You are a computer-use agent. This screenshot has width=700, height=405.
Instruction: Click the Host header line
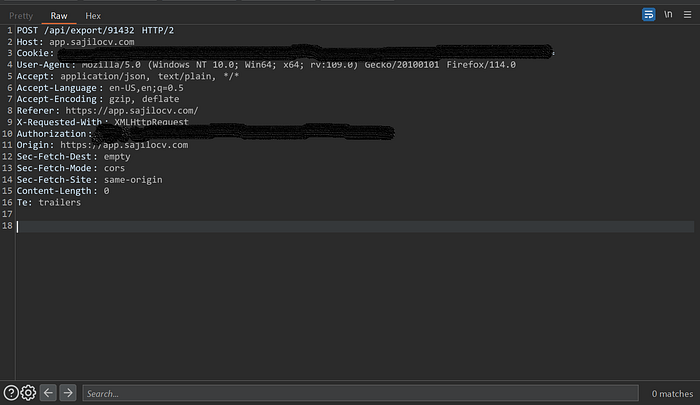[x=75, y=42]
